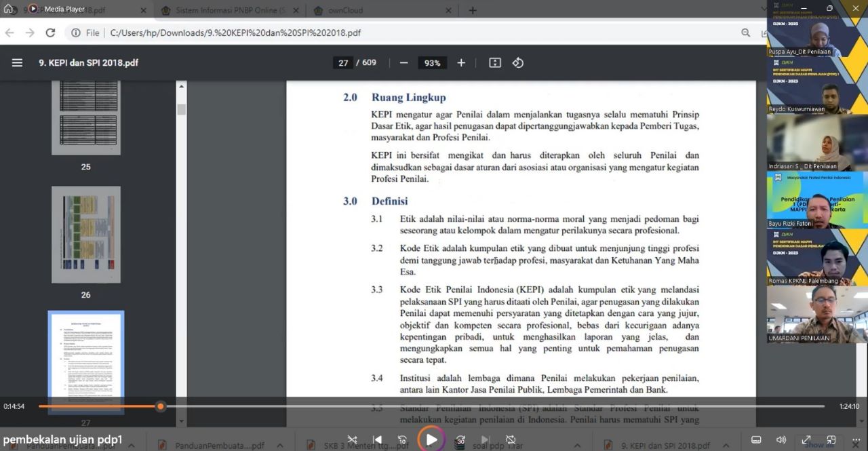
Task: Toggle the repeat playback icon
Action: click(x=511, y=439)
